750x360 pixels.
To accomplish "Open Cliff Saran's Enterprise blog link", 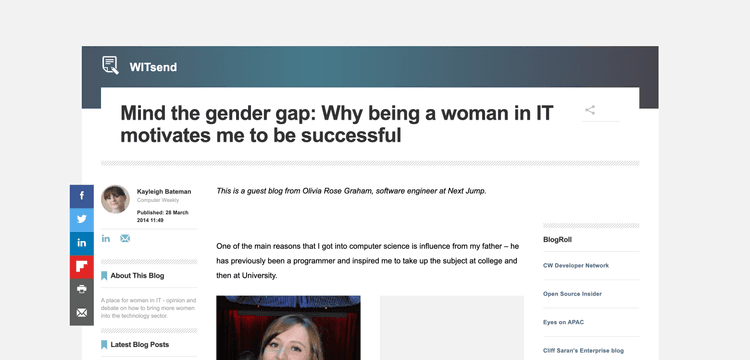I will tap(584, 351).
